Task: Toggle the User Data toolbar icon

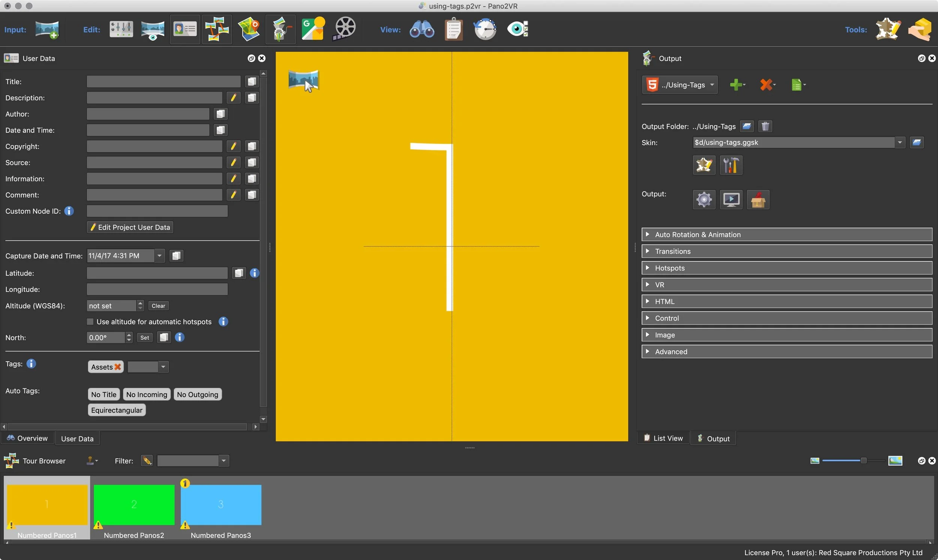Action: pyautogui.click(x=185, y=29)
